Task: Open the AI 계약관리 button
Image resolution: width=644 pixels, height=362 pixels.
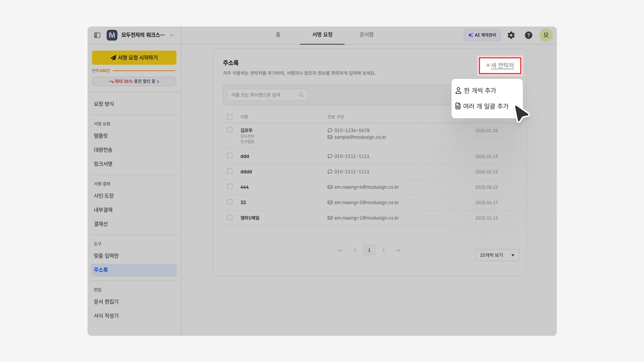Action: [x=482, y=35]
